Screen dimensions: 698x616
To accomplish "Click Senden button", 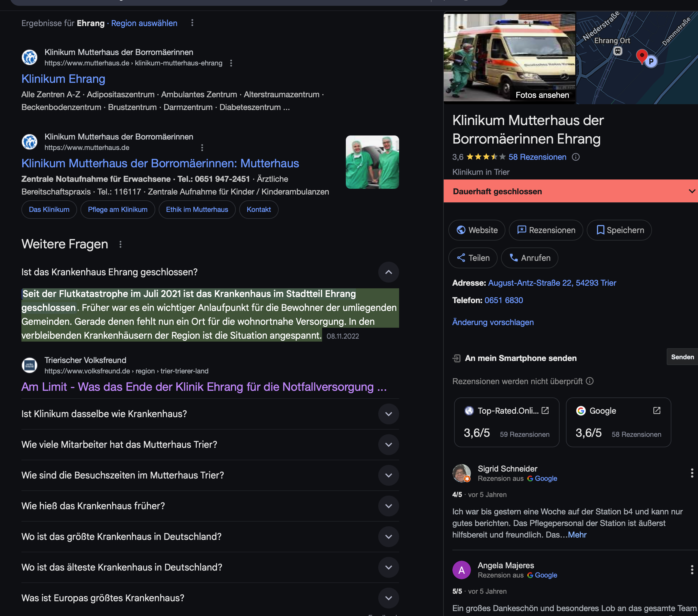I will coord(682,357).
